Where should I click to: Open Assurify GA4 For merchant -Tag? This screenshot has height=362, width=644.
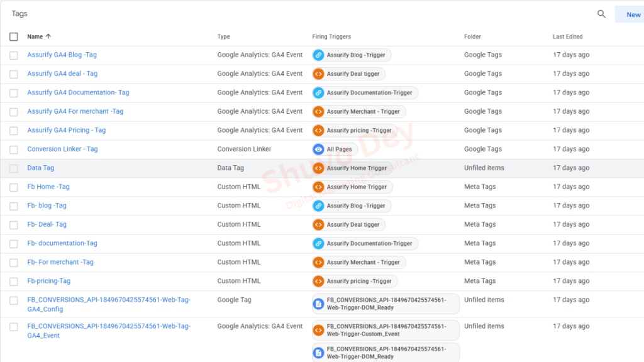point(75,111)
